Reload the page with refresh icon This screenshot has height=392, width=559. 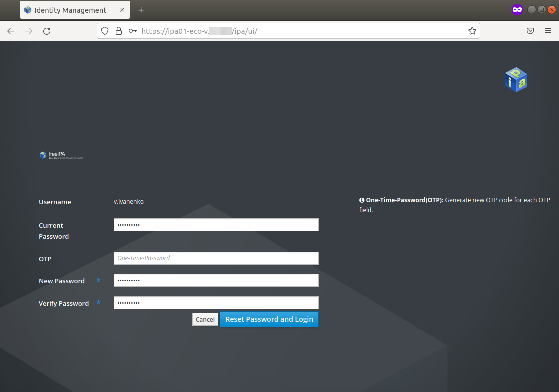pos(47,31)
